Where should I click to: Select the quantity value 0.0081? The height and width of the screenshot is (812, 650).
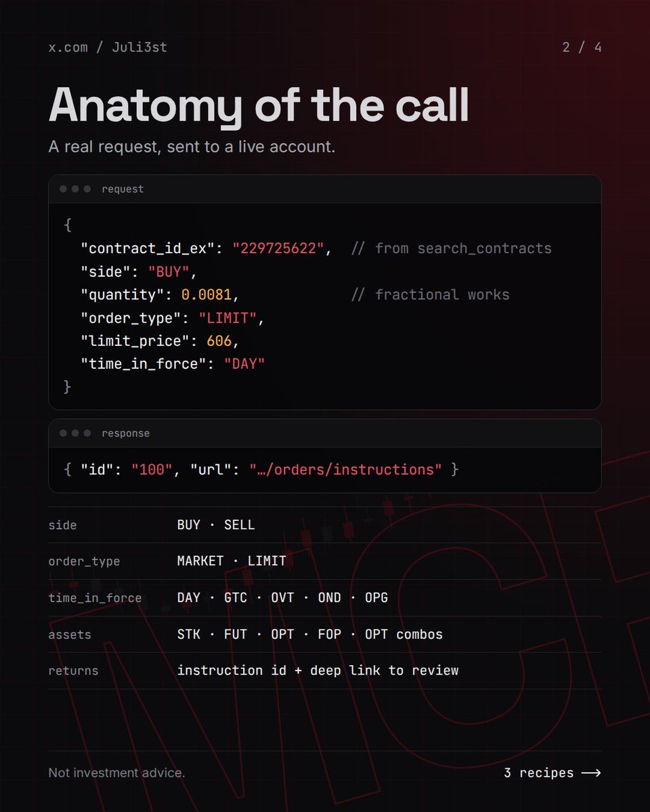coord(207,294)
